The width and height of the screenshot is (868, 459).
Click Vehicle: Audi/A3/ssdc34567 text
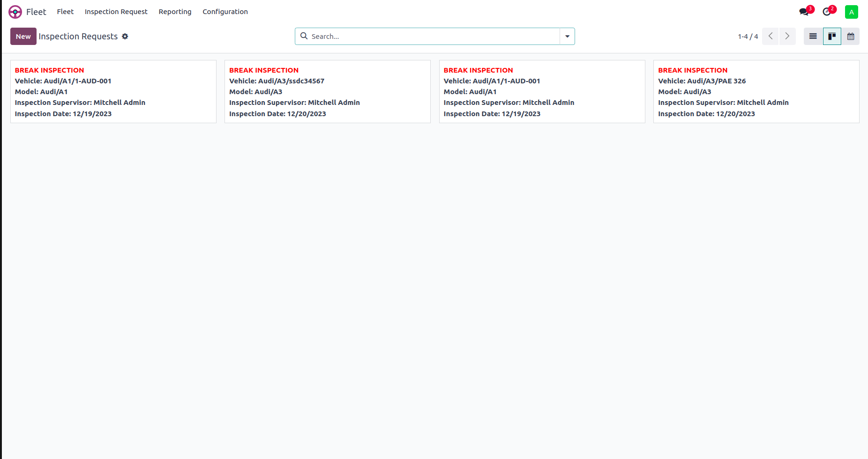(277, 81)
